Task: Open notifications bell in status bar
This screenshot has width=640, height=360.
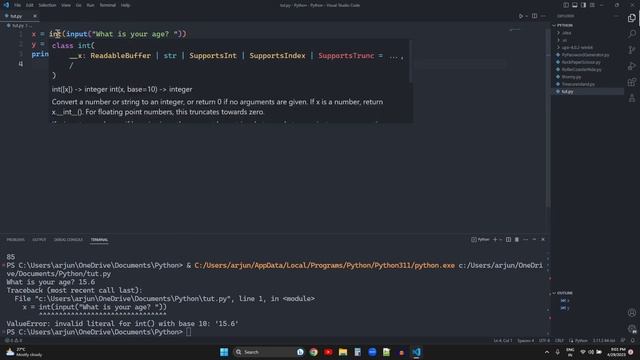Action: click(632, 340)
